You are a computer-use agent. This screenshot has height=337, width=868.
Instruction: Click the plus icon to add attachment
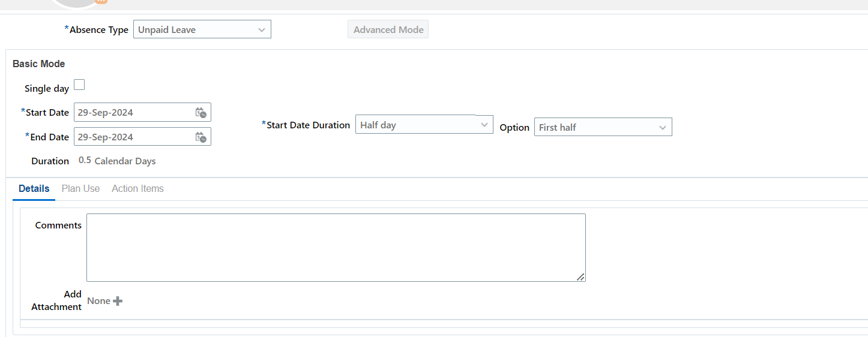(118, 301)
